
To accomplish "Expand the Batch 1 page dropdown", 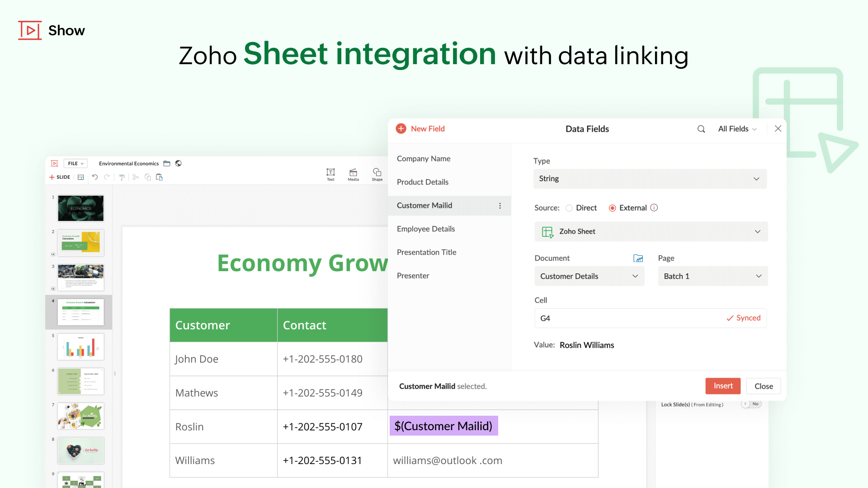I will [x=713, y=276].
